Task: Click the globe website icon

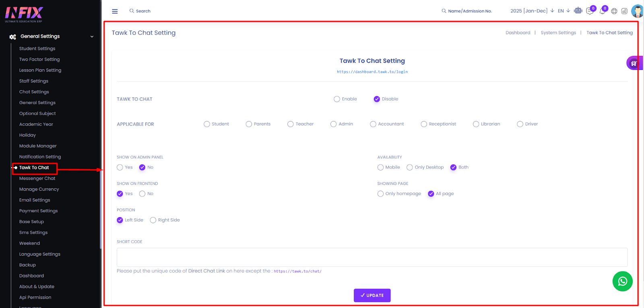Action: point(614,11)
